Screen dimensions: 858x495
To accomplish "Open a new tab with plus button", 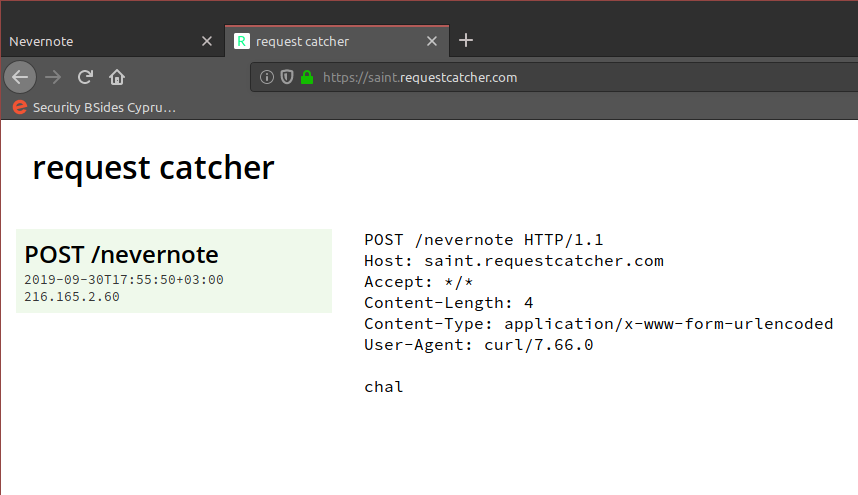I will [x=466, y=41].
